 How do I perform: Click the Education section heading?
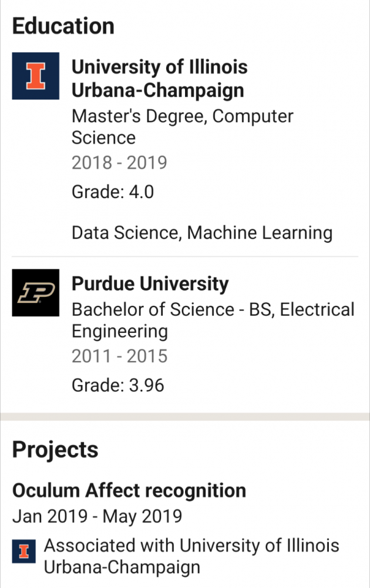pyautogui.click(x=63, y=26)
